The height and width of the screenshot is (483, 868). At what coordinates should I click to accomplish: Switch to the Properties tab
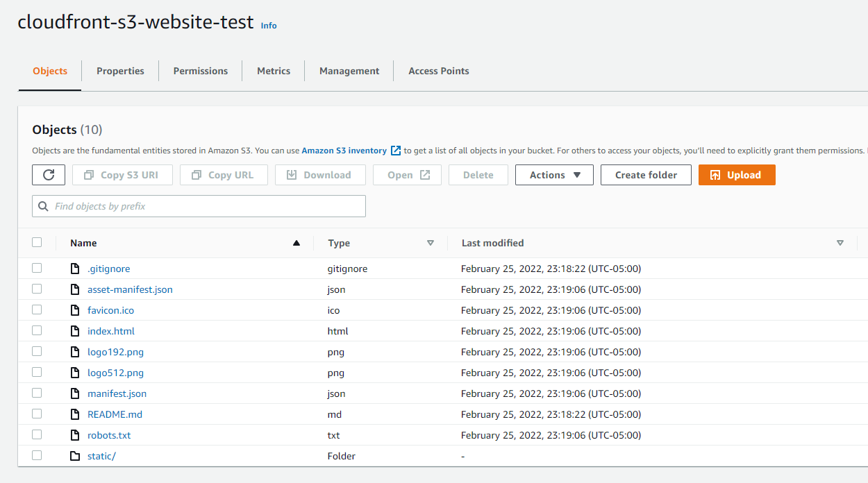[120, 71]
